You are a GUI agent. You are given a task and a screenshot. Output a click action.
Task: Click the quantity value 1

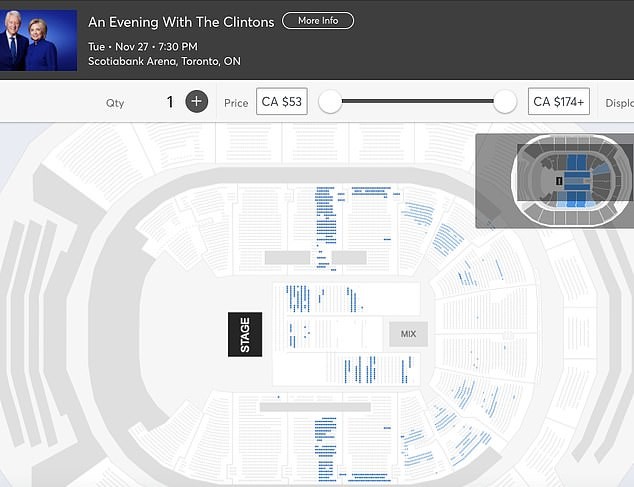170,102
